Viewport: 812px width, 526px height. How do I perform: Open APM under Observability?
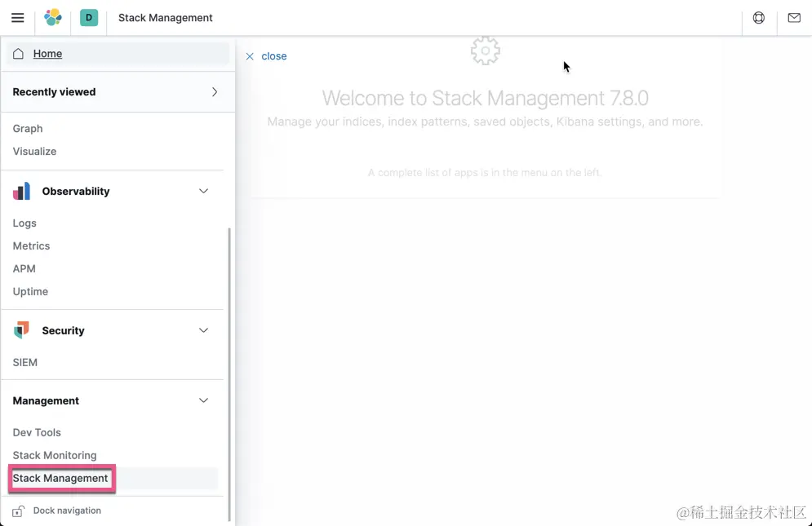[24, 268]
